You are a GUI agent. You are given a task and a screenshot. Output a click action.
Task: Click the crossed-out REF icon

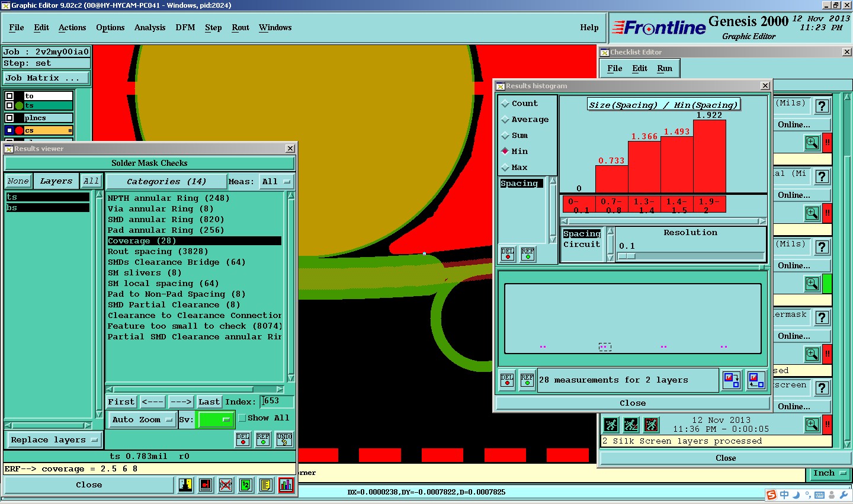(x=226, y=485)
